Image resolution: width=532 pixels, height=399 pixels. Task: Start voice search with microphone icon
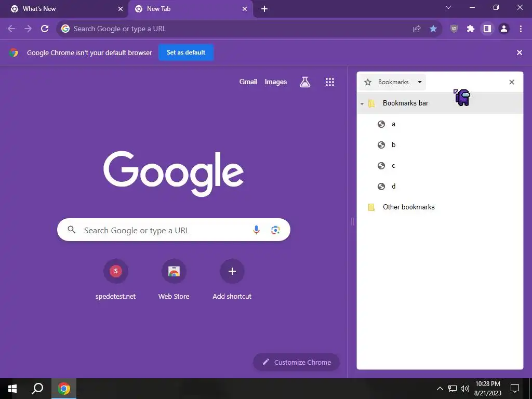coord(257,230)
